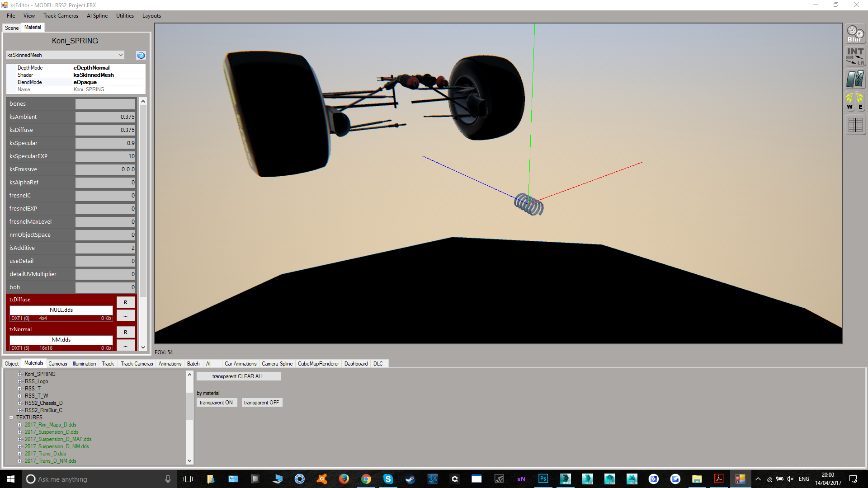Screen dimensions: 868x488
Task: Browse for txDiffuse texture with ... button
Action: [x=126, y=316]
